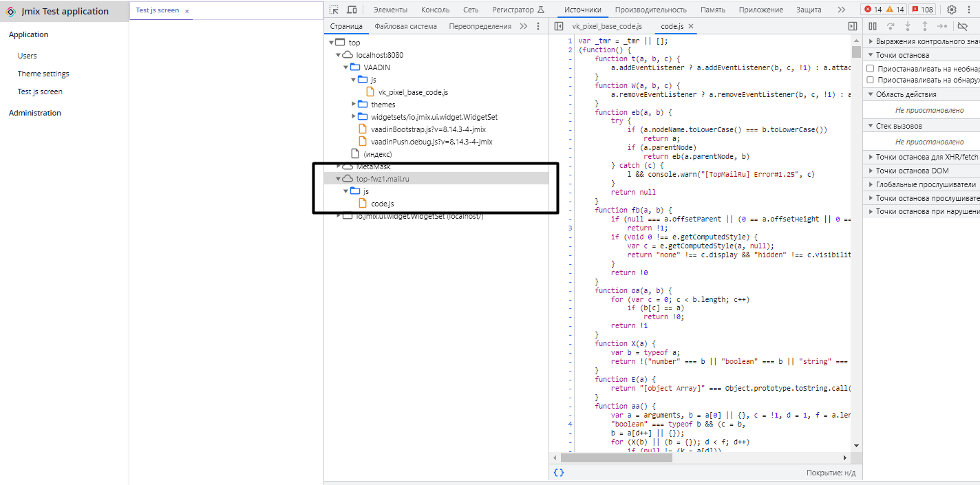Collapse the Точки останова section
Image resolution: width=980 pixels, height=485 pixels.
tap(922, 55)
